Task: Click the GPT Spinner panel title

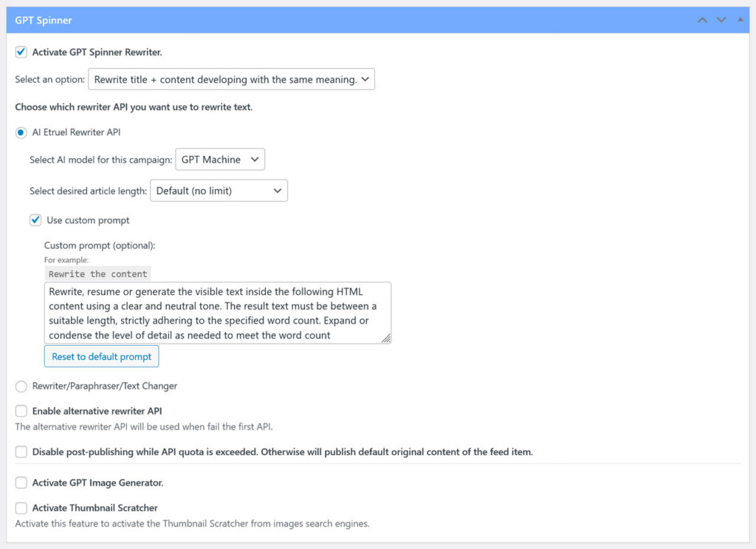Action: coord(44,20)
